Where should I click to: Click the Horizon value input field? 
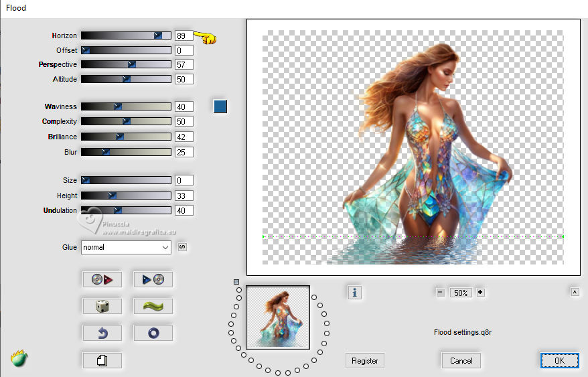pyautogui.click(x=183, y=35)
